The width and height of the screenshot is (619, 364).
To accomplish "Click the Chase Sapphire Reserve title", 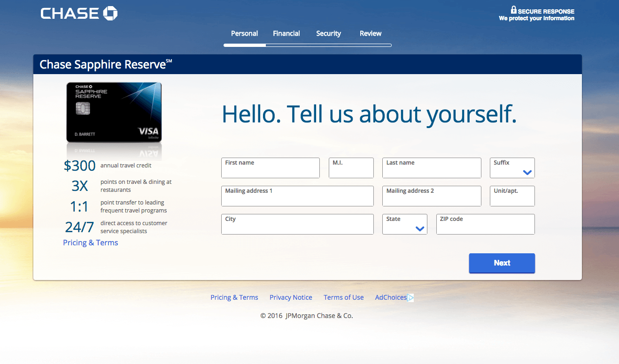I will click(x=106, y=64).
